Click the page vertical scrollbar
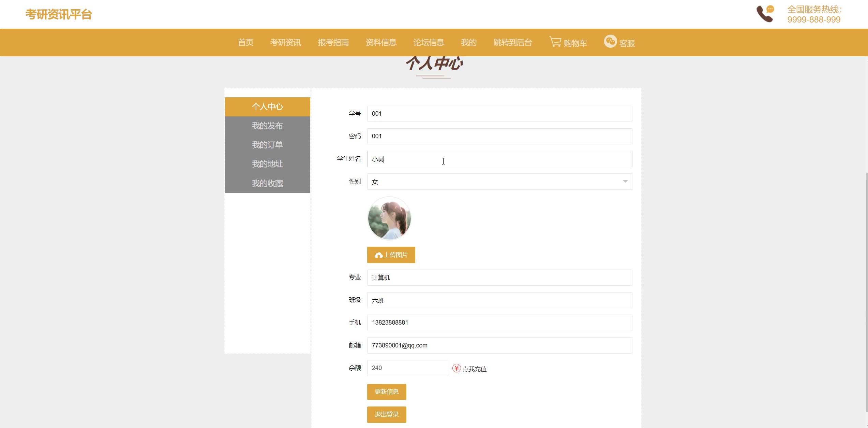 [x=866, y=290]
